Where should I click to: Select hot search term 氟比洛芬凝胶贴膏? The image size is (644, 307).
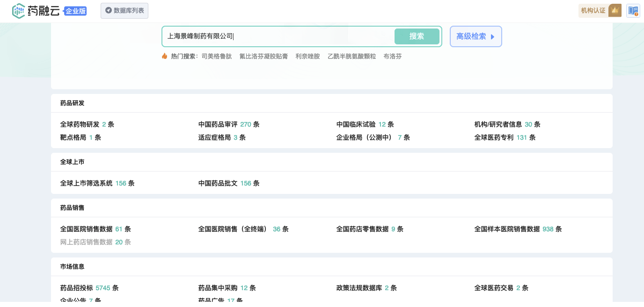click(x=263, y=57)
